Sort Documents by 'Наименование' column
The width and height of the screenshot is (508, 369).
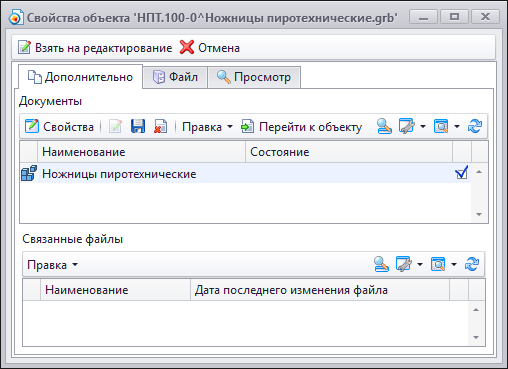[141, 152]
